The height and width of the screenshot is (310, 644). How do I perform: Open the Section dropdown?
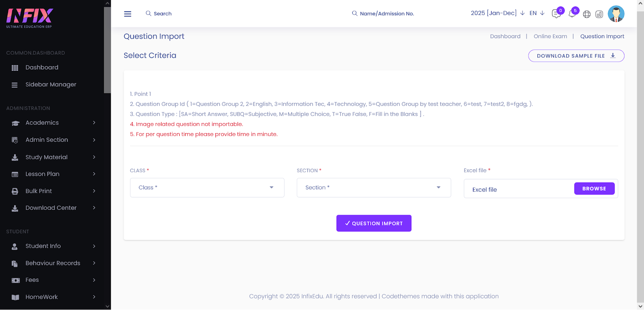pyautogui.click(x=374, y=188)
